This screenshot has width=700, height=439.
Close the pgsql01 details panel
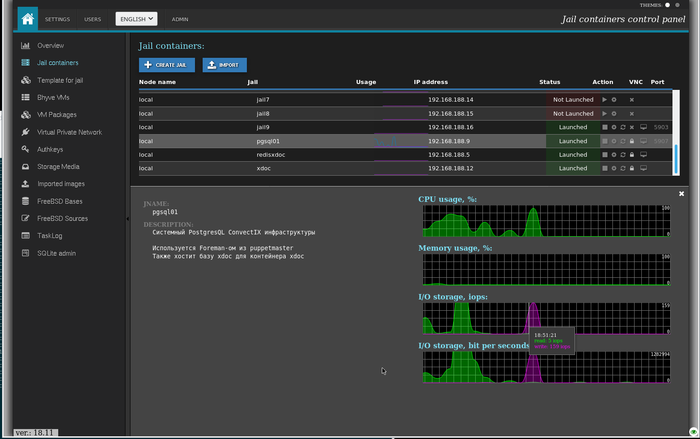pyautogui.click(x=681, y=193)
